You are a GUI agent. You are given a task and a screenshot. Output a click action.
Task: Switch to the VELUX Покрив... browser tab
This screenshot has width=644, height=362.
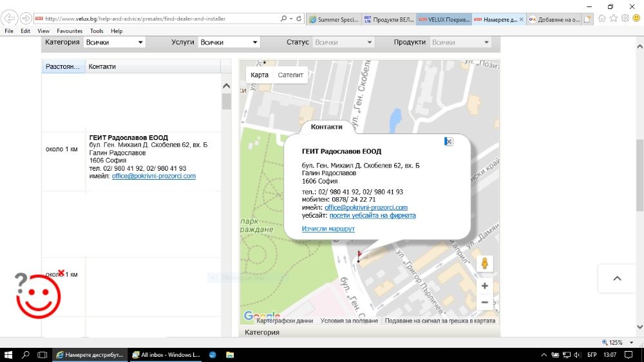[x=444, y=19]
